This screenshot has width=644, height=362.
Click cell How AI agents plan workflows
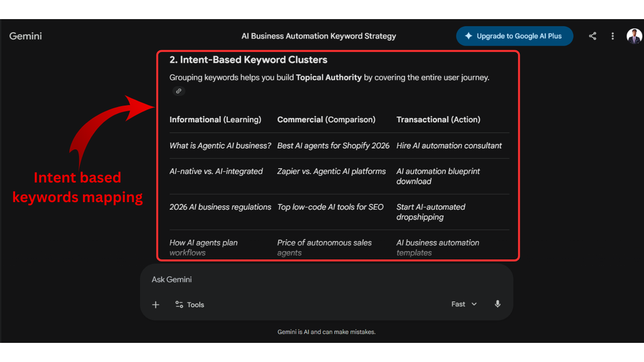pyautogui.click(x=203, y=248)
